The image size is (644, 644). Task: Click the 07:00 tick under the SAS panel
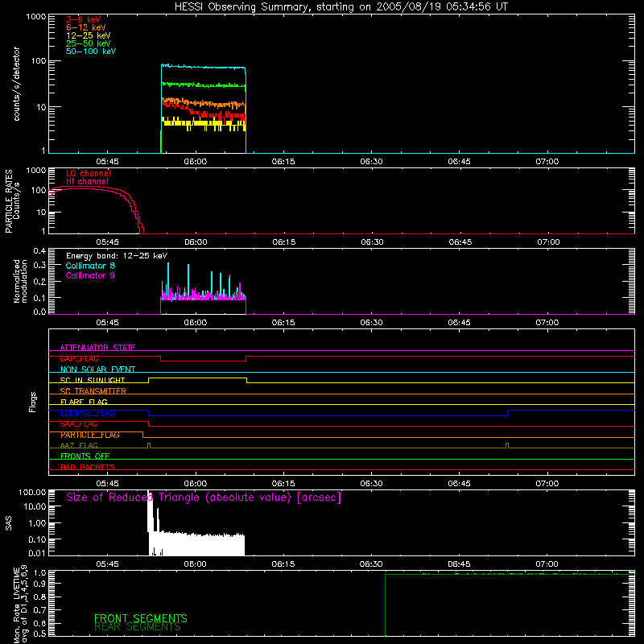[x=547, y=564]
